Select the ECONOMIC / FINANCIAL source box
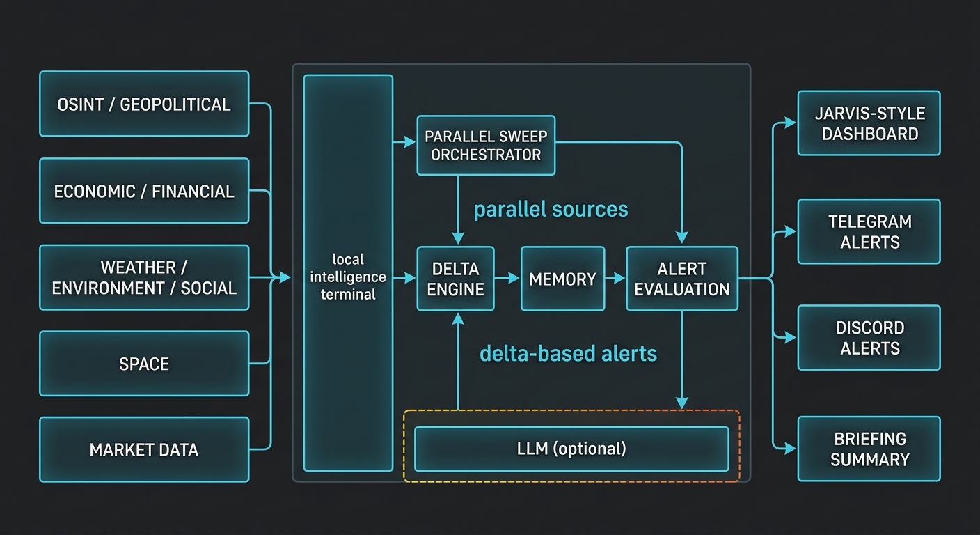Image resolution: width=980 pixels, height=535 pixels. tap(144, 191)
